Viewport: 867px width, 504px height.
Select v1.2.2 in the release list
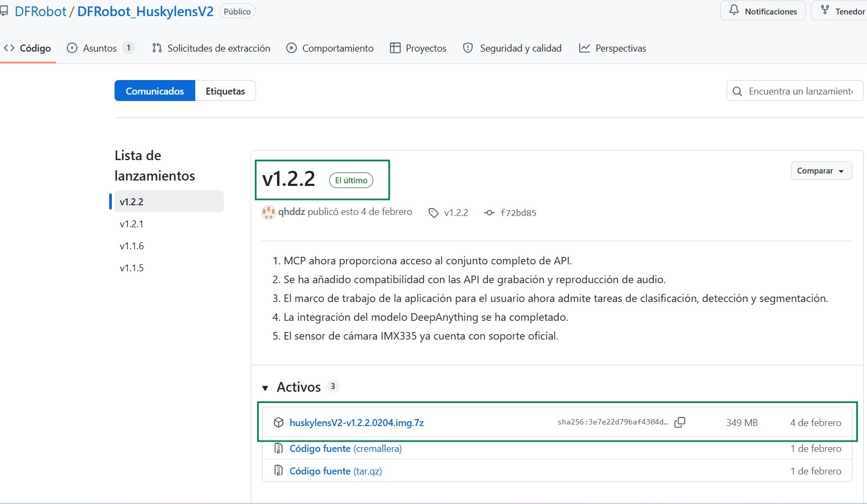click(x=169, y=201)
